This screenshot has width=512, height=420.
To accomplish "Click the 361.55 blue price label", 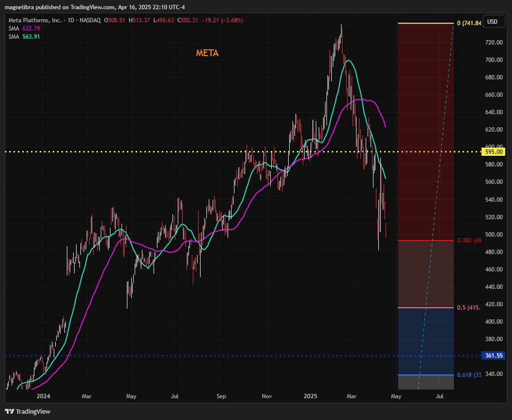I will click(494, 356).
